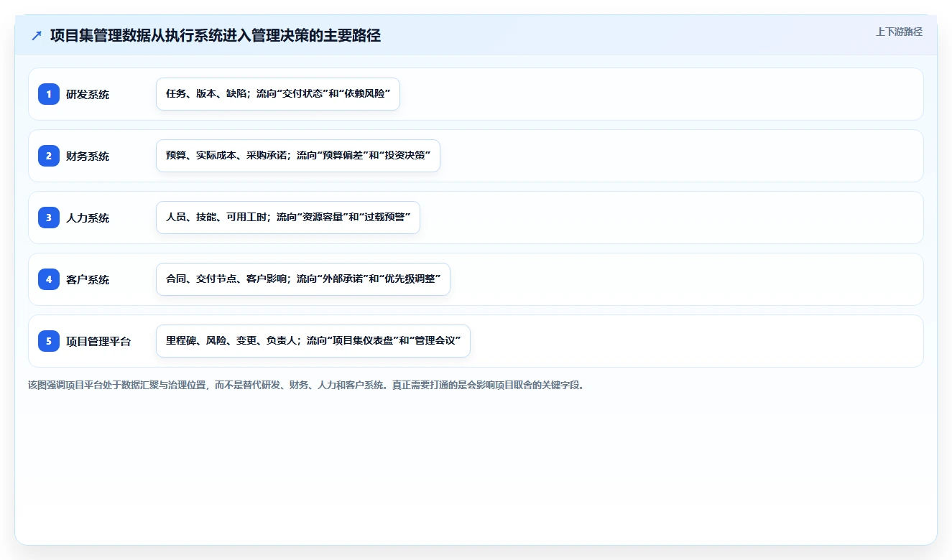Open the box reading 预算、实际成本、采购承诺
The height and width of the screenshot is (560, 952).
point(298,156)
